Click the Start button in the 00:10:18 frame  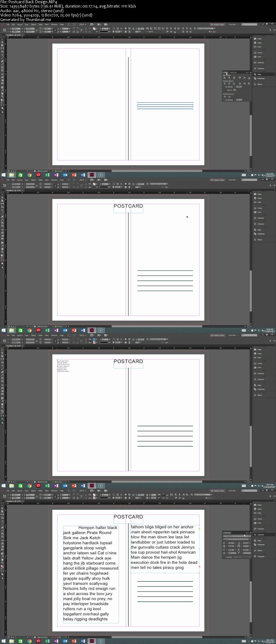pyautogui.click(x=4, y=486)
